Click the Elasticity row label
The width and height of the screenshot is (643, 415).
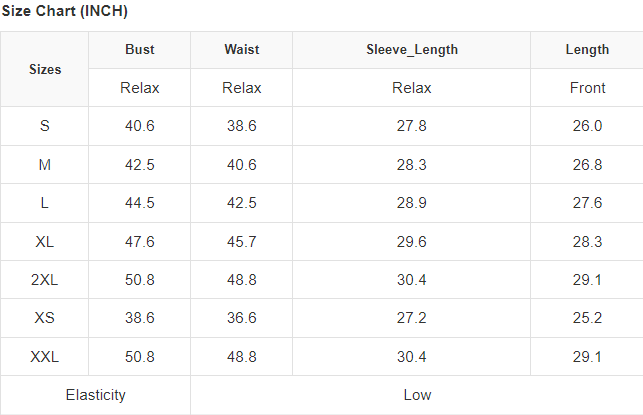[x=96, y=395]
